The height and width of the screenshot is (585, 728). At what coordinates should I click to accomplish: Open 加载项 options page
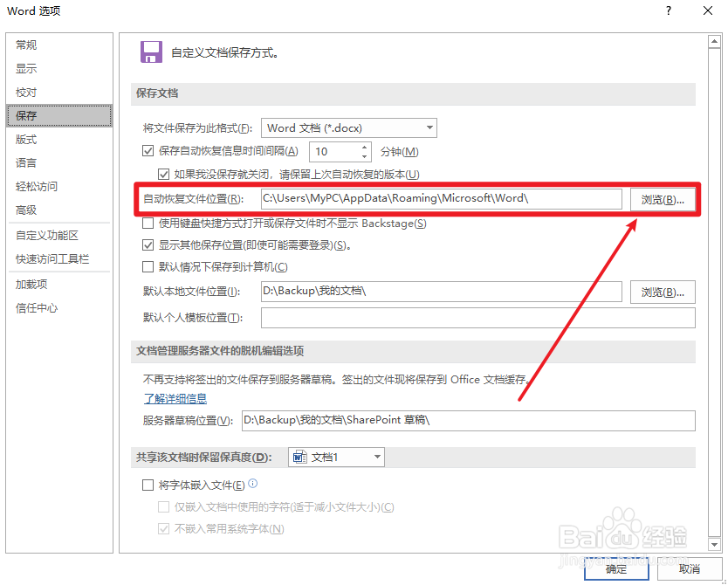click(x=59, y=284)
